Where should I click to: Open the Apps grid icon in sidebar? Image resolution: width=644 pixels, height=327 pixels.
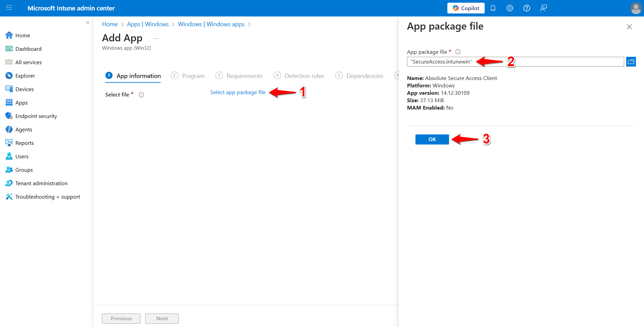(9, 103)
